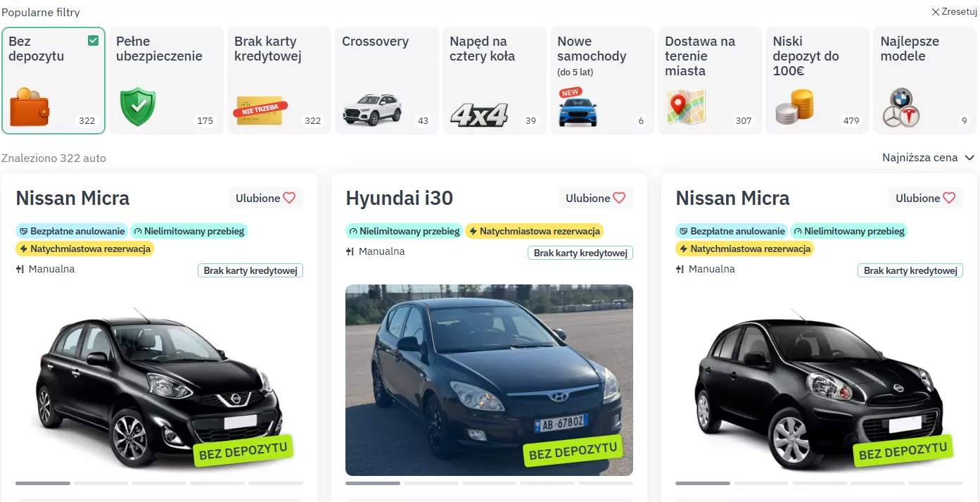Favorite the Hyundai i30 with Ulubione heart
Viewport: 980px width, 502px height.
pos(596,198)
